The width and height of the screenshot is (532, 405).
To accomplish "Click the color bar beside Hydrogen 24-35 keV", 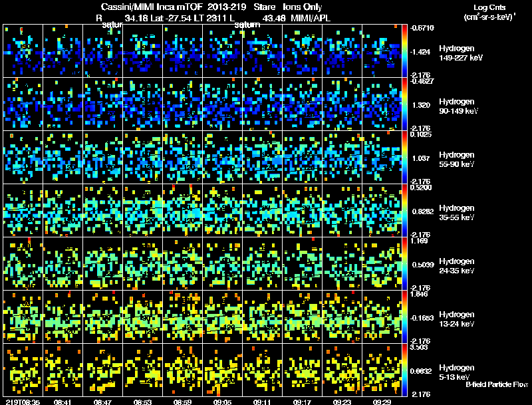I will 404,264.
